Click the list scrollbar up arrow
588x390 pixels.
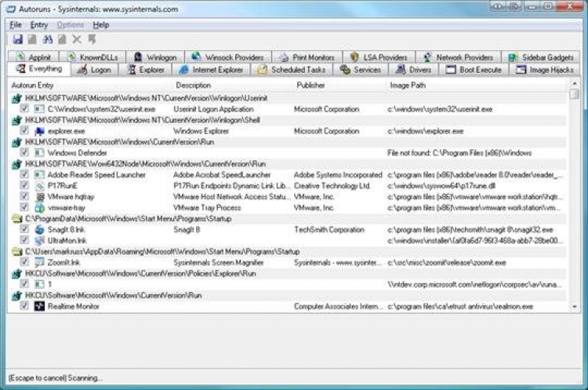click(575, 83)
